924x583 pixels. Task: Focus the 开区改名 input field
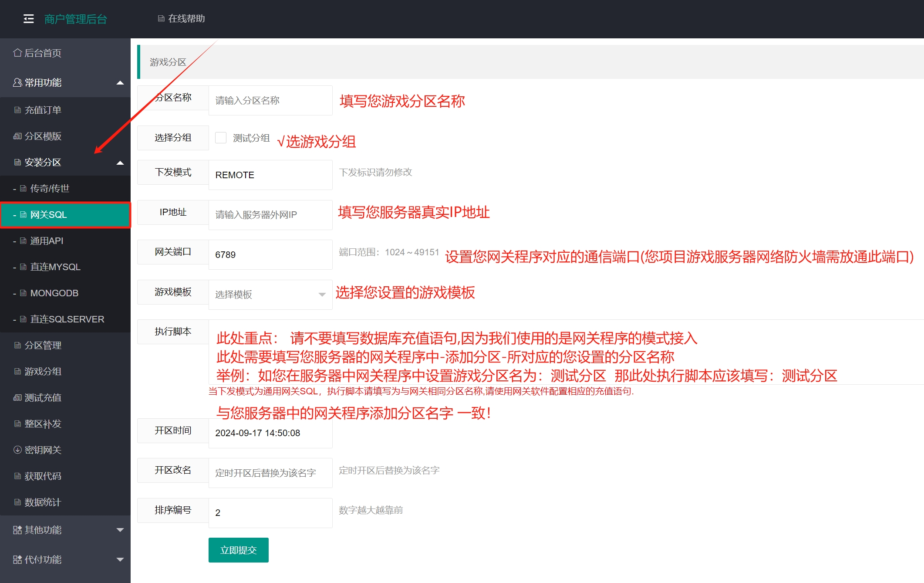pyautogui.click(x=270, y=473)
